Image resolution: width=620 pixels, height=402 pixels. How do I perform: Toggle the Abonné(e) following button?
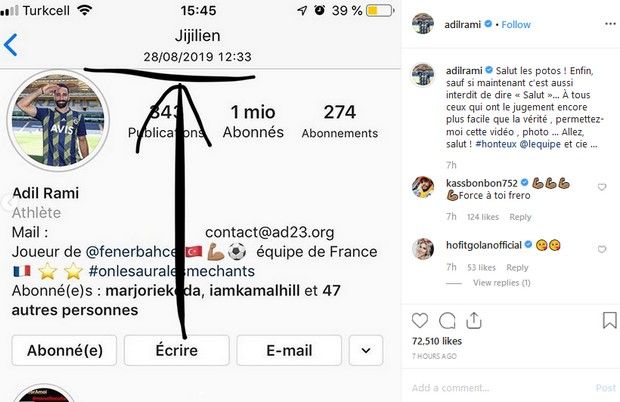tap(64, 350)
